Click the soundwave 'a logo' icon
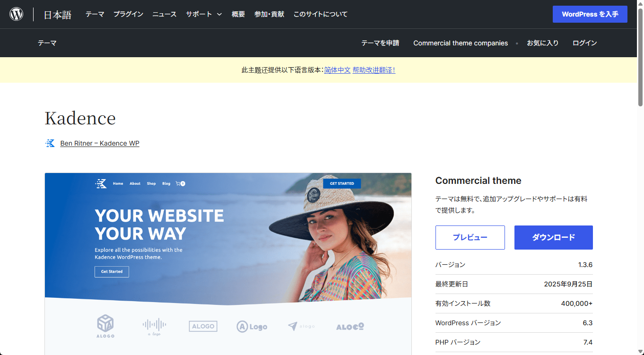 point(154,326)
